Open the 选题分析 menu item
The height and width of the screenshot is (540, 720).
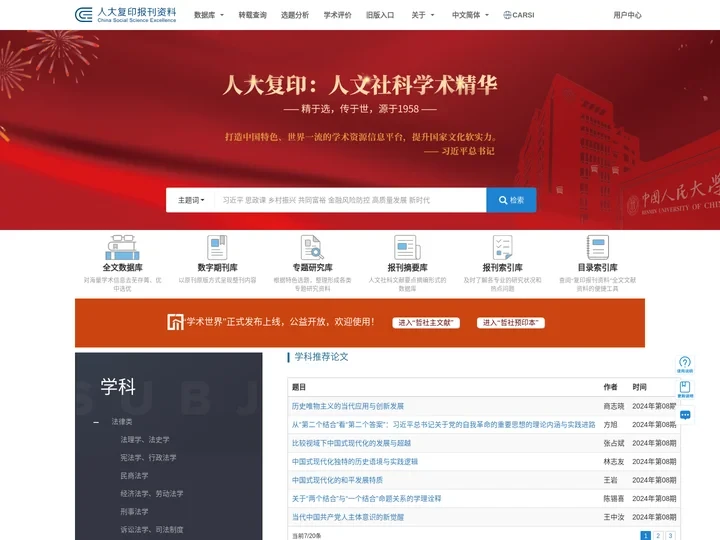(x=295, y=15)
